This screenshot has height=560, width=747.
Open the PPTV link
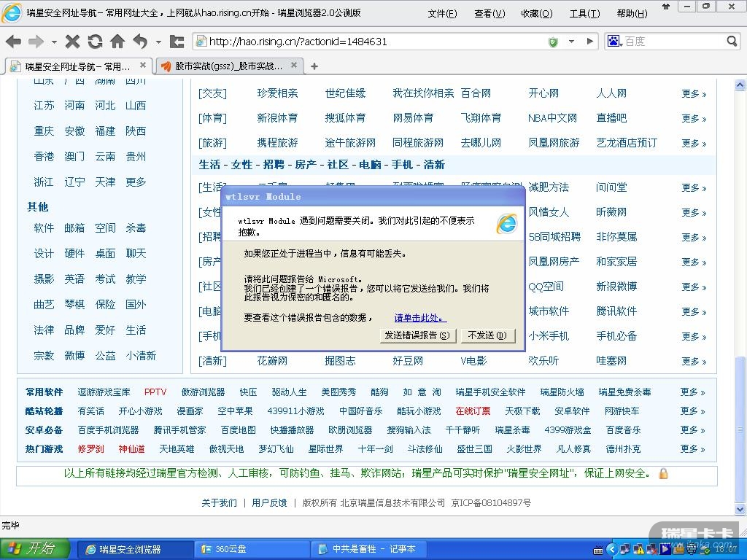point(155,392)
